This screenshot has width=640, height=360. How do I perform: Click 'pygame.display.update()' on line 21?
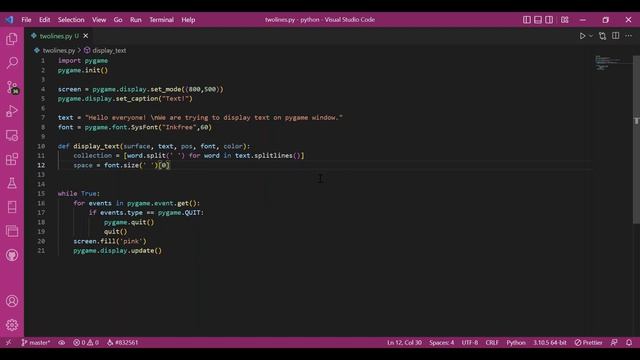(118, 251)
